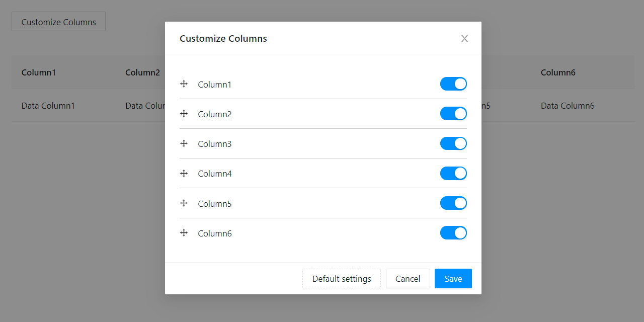Click the move icon beside Column2
Screen dimensions: 644x322
(x=184, y=113)
